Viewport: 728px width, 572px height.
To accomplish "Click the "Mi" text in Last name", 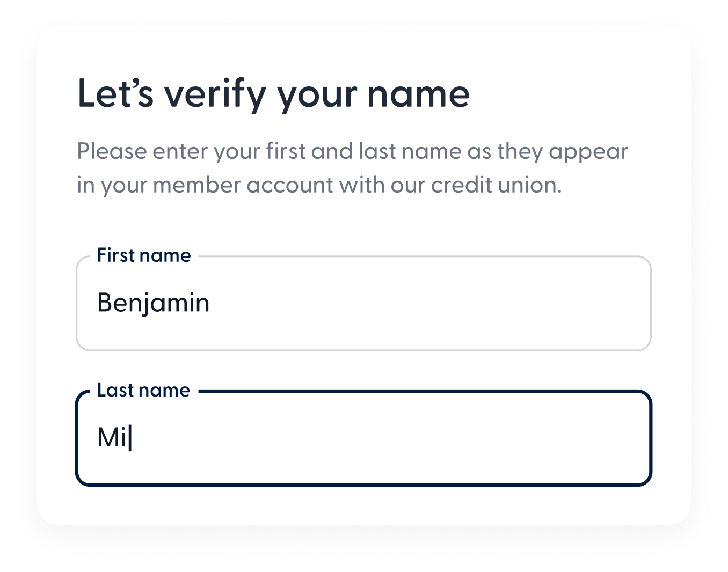I will (x=112, y=437).
